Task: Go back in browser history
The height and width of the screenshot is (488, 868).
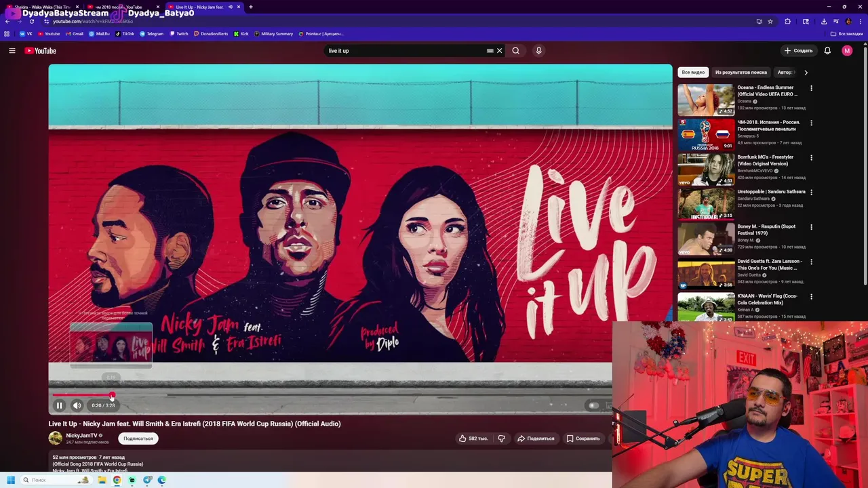Action: [7, 21]
